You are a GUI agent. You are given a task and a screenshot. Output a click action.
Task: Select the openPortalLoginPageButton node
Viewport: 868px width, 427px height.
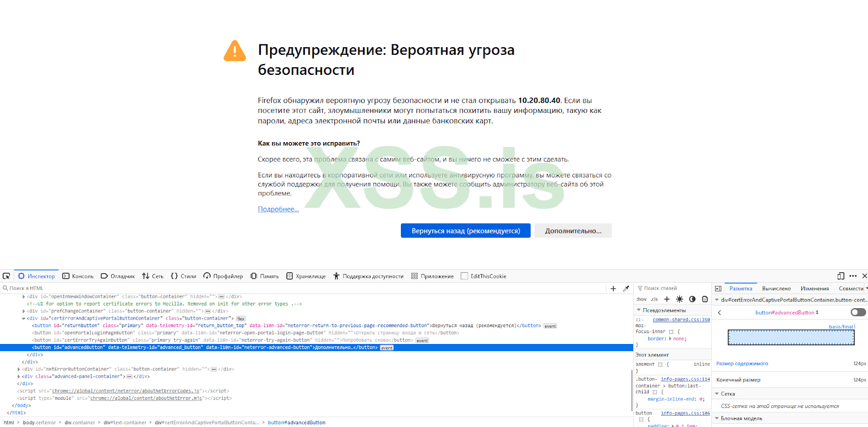click(x=246, y=333)
